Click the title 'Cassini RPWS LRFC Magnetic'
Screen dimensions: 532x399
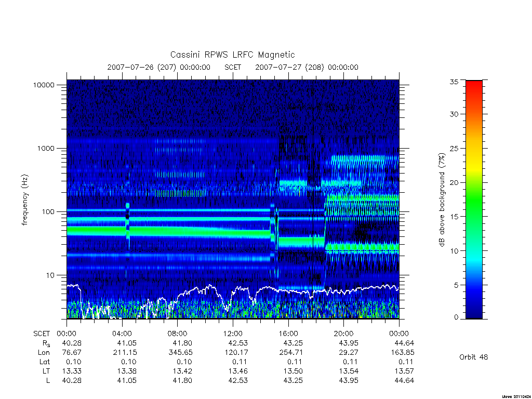(x=232, y=55)
